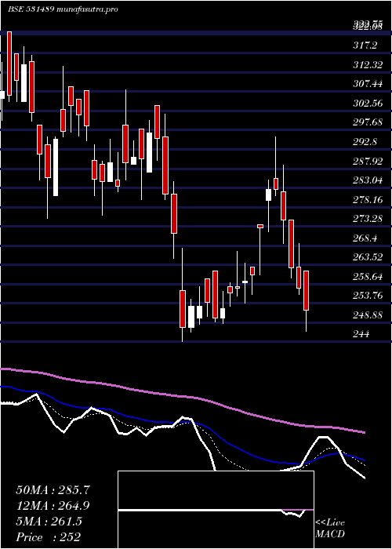Click the '5MA : 261.5' reading
392x549 pixels.
pos(49,522)
